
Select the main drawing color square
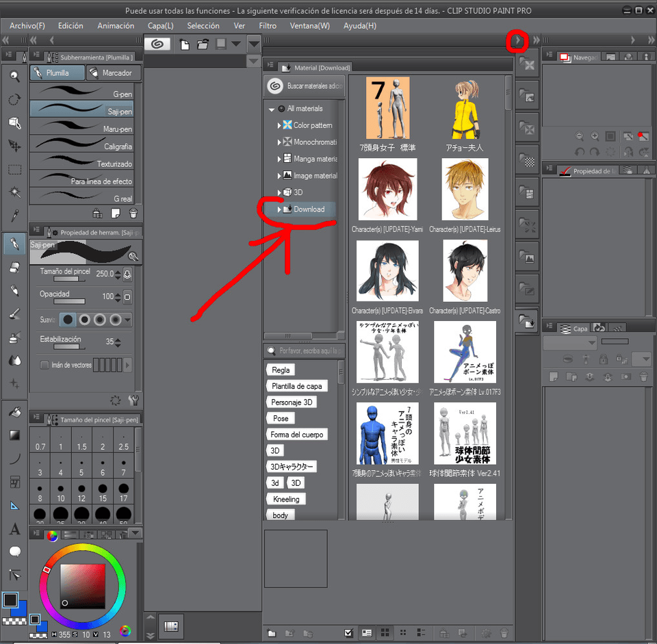pyautogui.click(x=10, y=600)
